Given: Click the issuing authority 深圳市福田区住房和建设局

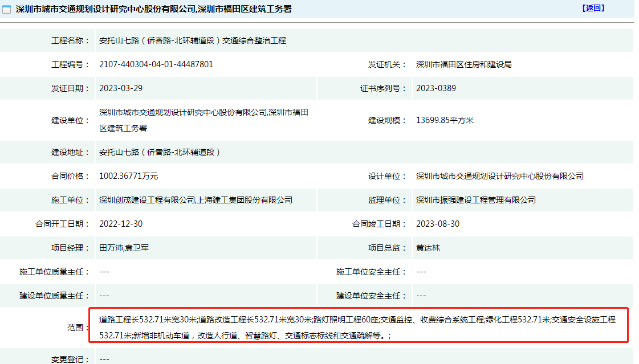Looking at the screenshot, I should [463, 64].
